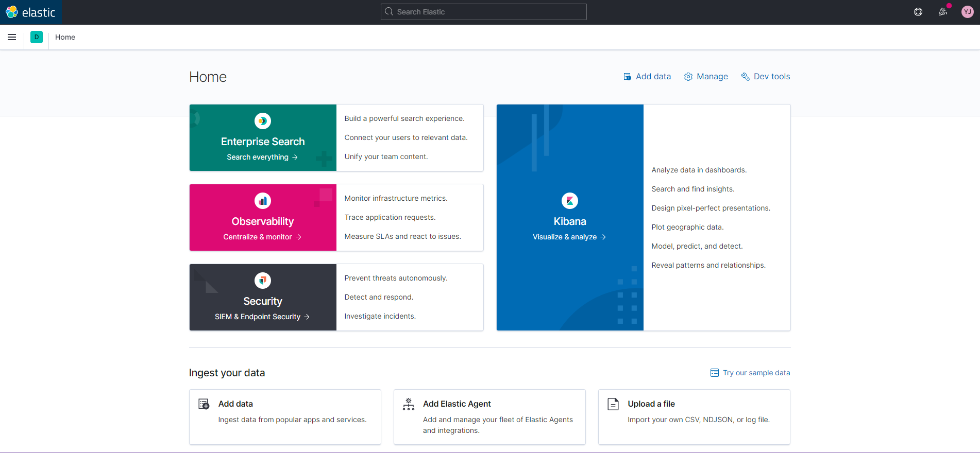Screen dimensions: 980x453
Task: Click the Manage gear icon
Action: click(688, 77)
